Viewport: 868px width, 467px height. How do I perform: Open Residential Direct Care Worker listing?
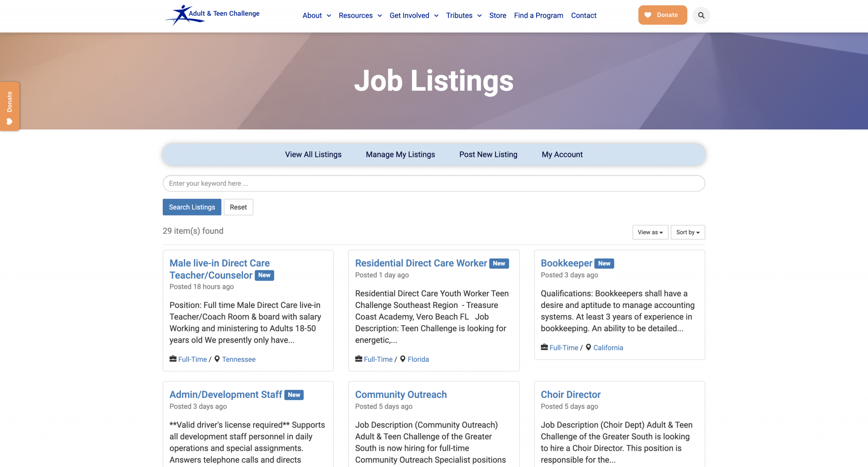tap(421, 263)
